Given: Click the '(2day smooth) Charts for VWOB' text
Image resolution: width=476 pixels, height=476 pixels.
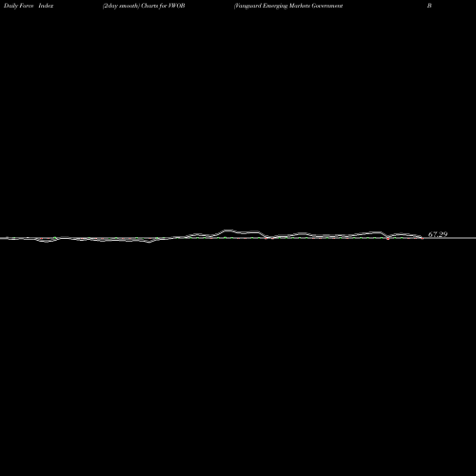Looking at the screenshot, I should (x=144, y=6).
